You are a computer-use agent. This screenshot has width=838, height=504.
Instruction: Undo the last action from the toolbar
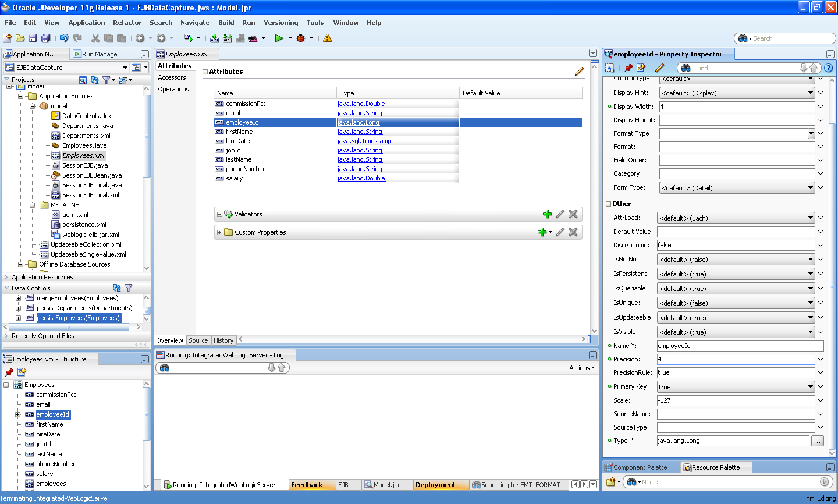[64, 38]
